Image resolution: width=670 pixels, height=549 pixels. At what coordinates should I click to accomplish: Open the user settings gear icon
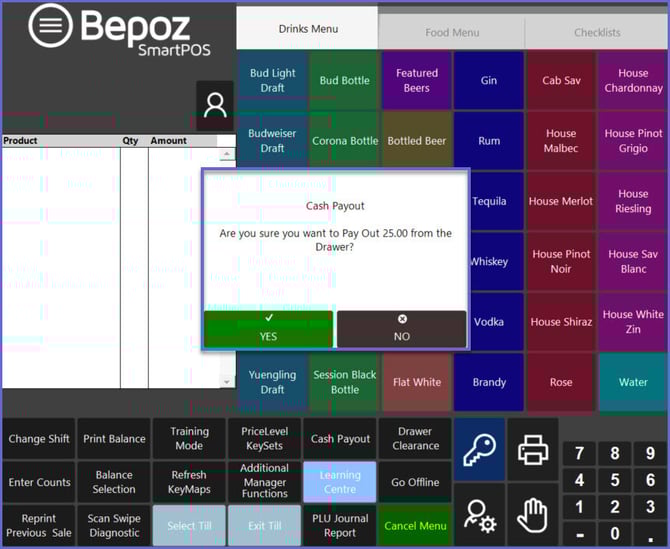click(x=479, y=516)
